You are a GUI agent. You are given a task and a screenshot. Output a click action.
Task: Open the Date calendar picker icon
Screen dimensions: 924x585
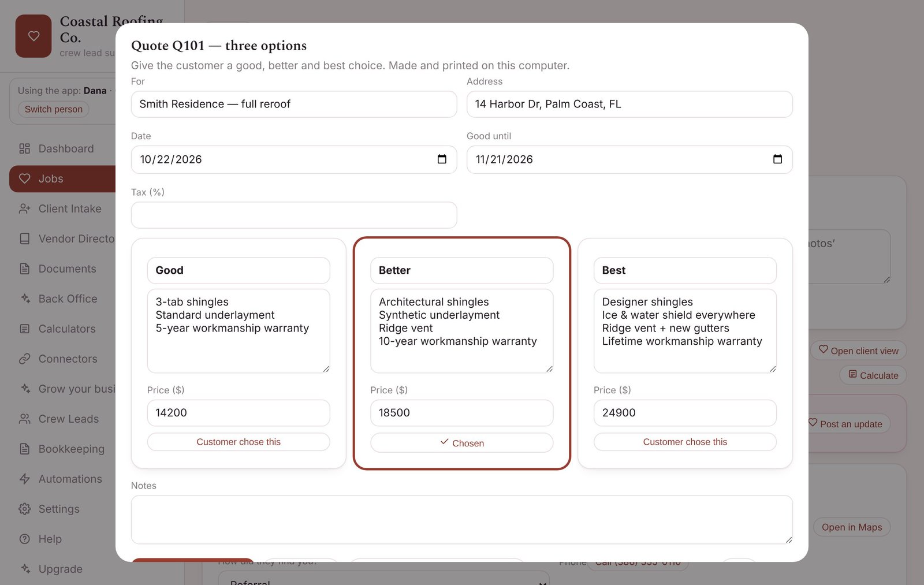point(442,159)
